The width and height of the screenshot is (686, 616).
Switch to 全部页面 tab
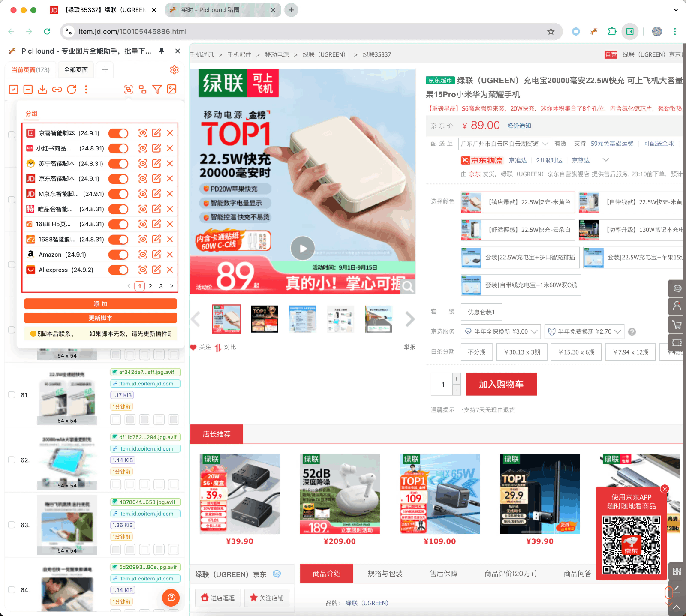point(76,70)
